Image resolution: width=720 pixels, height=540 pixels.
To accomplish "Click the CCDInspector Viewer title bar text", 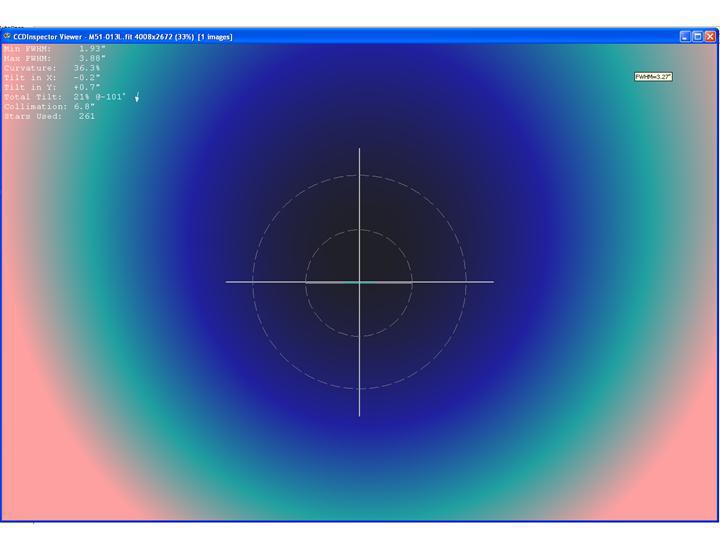I will [x=123, y=37].
